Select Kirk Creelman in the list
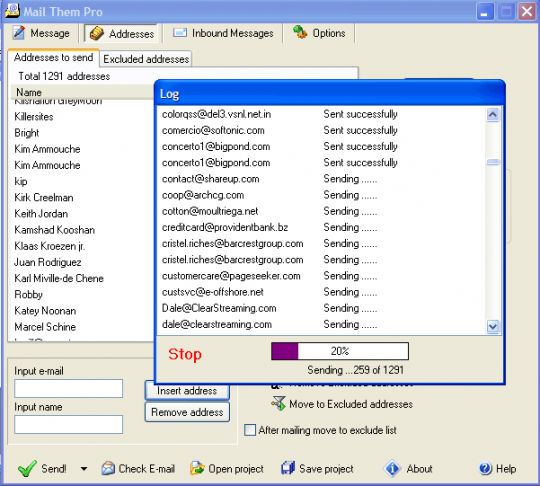 coord(44,198)
